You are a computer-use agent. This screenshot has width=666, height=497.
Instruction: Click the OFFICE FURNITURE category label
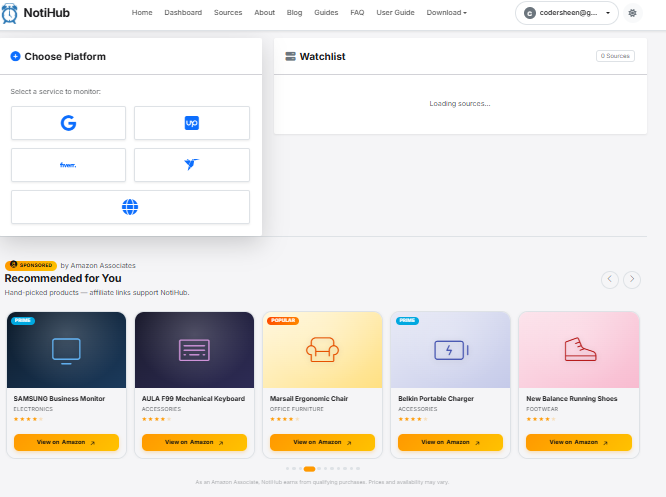[296, 409]
